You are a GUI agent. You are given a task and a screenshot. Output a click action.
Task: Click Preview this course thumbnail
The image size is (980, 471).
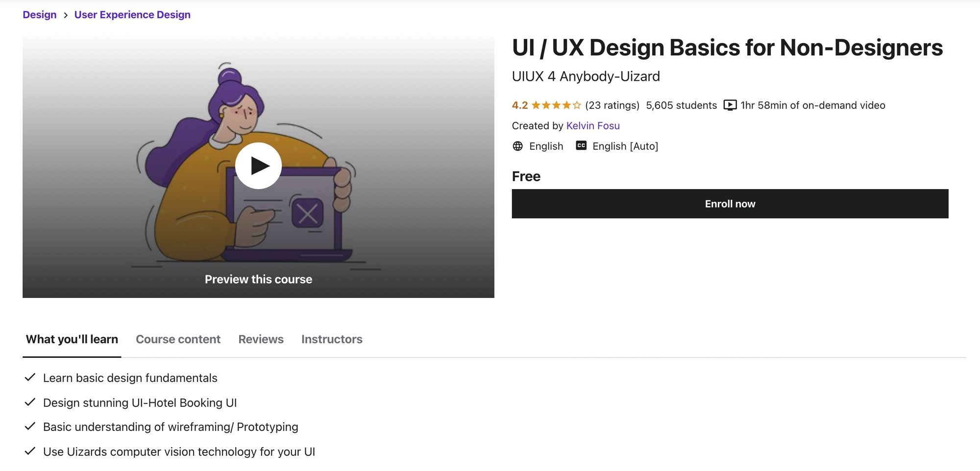pyautogui.click(x=259, y=279)
